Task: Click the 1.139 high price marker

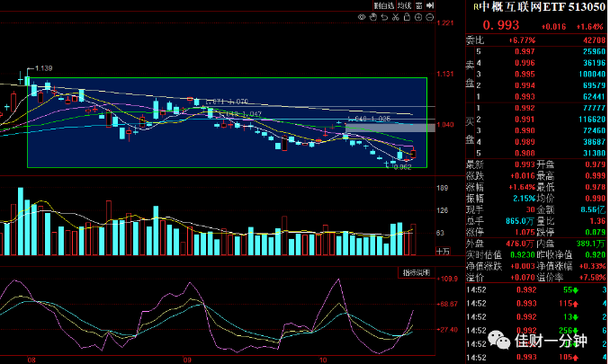Action: point(43,68)
